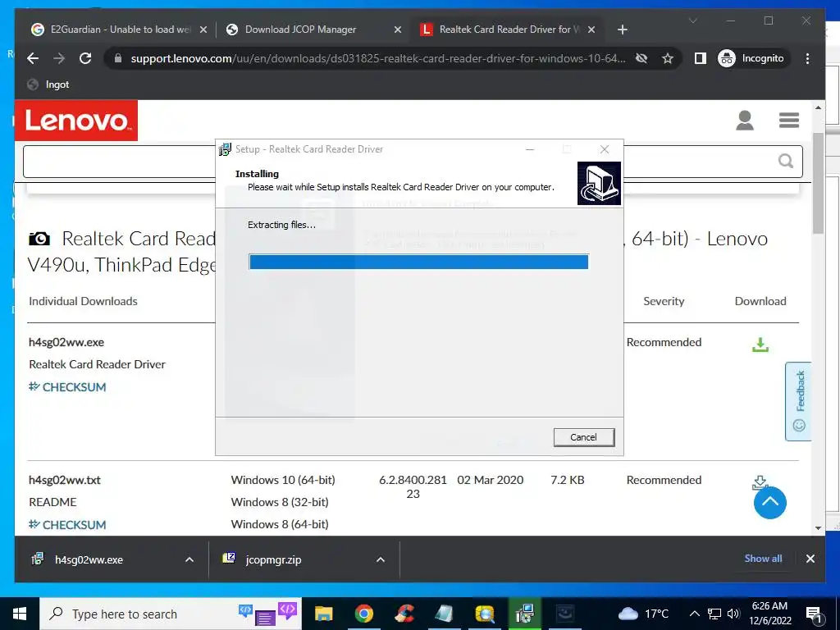The image size is (840, 630).
Task: Open the Lenovo account profile icon
Action: pyautogui.click(x=745, y=121)
